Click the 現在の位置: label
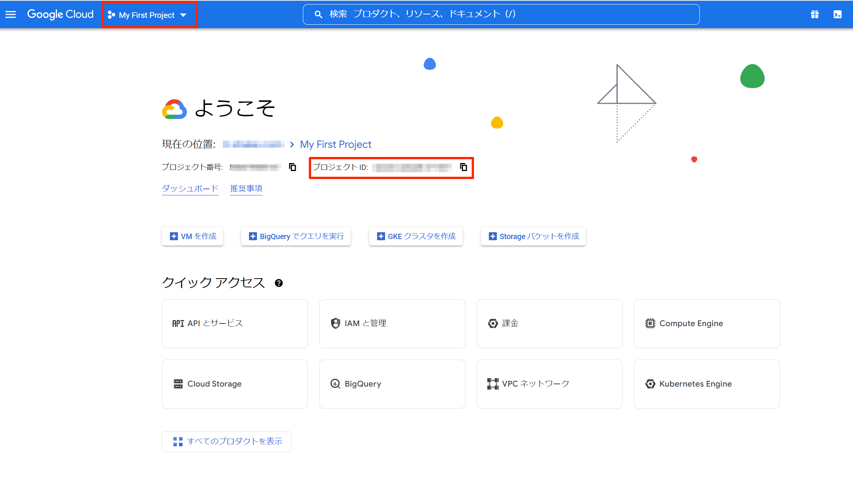The height and width of the screenshot is (504, 853). coord(189,144)
